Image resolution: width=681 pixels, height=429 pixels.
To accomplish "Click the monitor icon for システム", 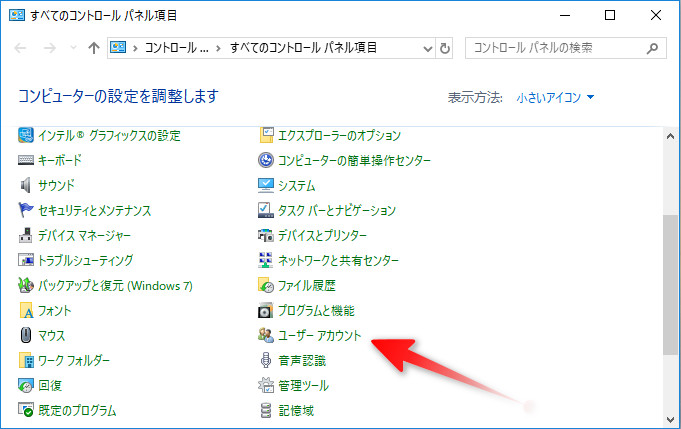I will (x=266, y=185).
